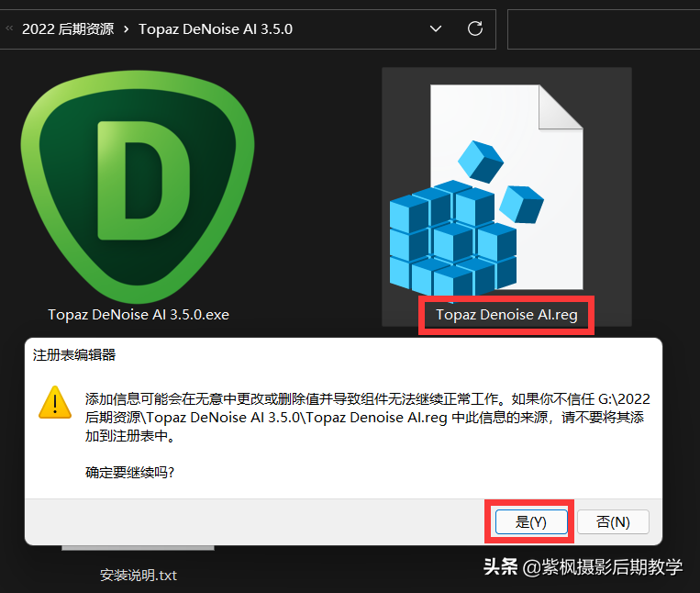This screenshot has height=593, width=700.
Task: Click the 确定要继续吗? prompt text
Action: 129,472
